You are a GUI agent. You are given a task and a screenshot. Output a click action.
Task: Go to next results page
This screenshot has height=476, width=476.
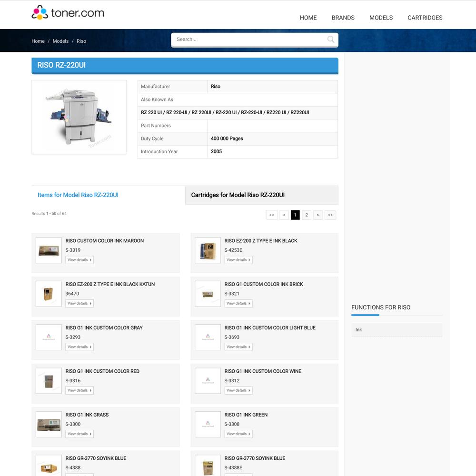(318, 215)
